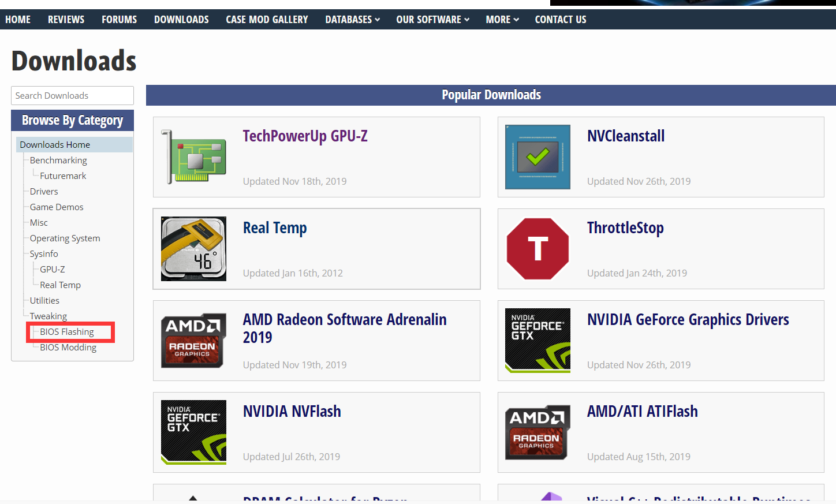Select BIOS Flashing category in sidebar
836x504 pixels.
coord(67,332)
